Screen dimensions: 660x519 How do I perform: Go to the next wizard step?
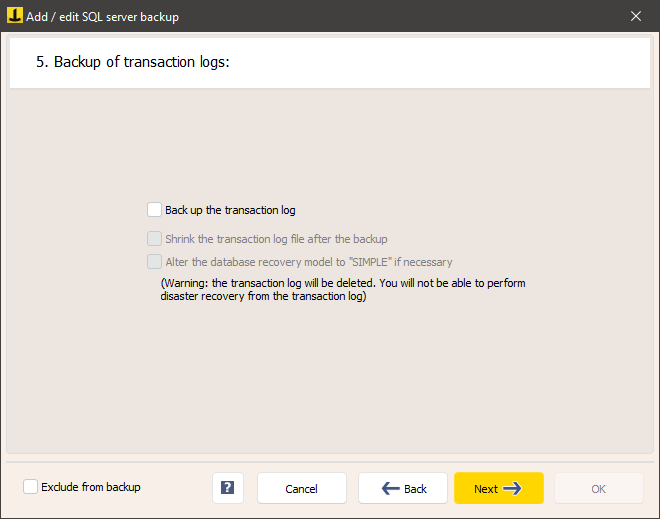click(499, 488)
